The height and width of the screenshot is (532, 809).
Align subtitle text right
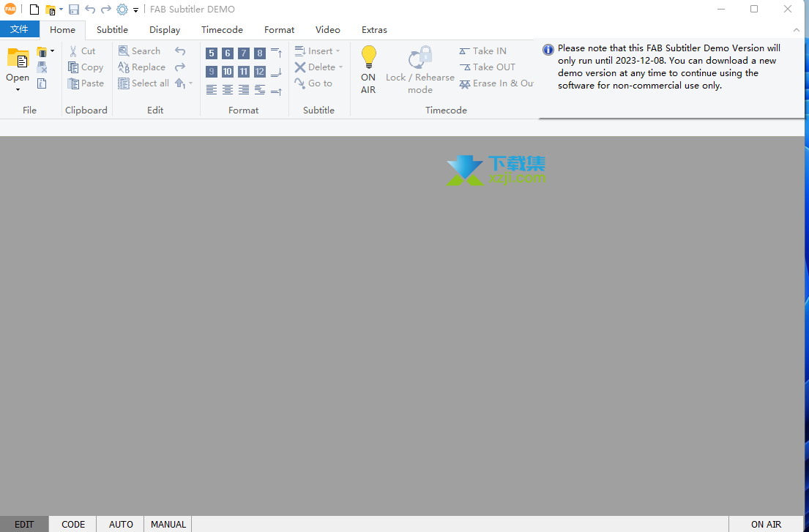tap(244, 90)
